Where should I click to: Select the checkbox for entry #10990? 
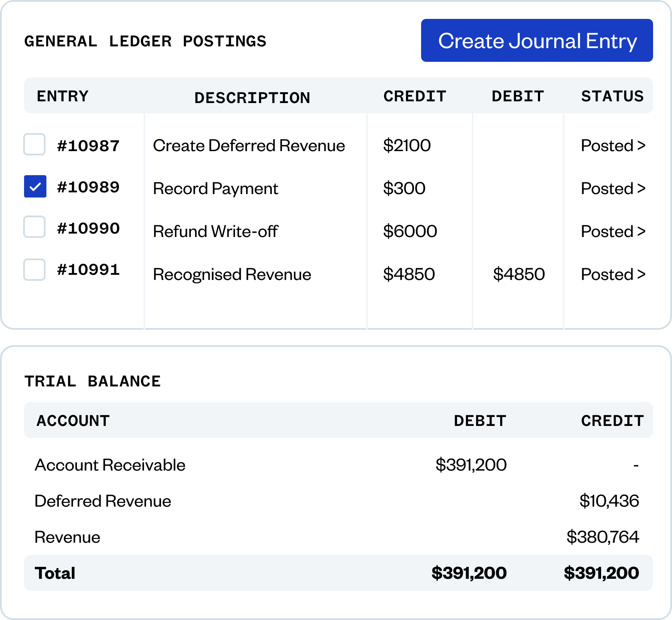coord(34,227)
